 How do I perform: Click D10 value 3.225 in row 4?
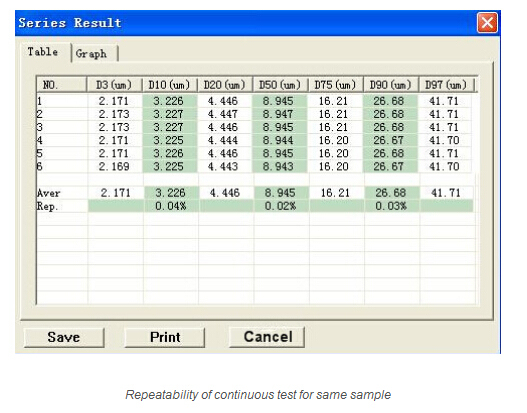coord(169,140)
